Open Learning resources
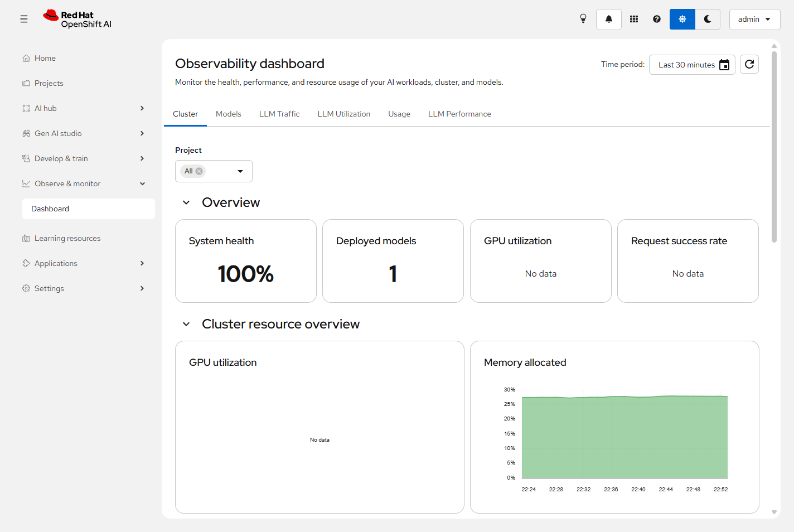Screen dimensions: 794x532 pos(89,238)
